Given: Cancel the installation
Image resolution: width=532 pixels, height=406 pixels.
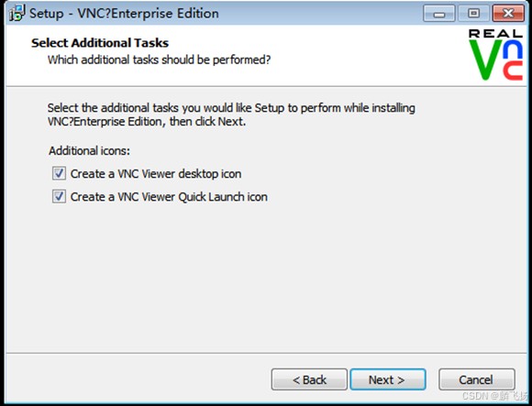Looking at the screenshot, I should 477,379.
